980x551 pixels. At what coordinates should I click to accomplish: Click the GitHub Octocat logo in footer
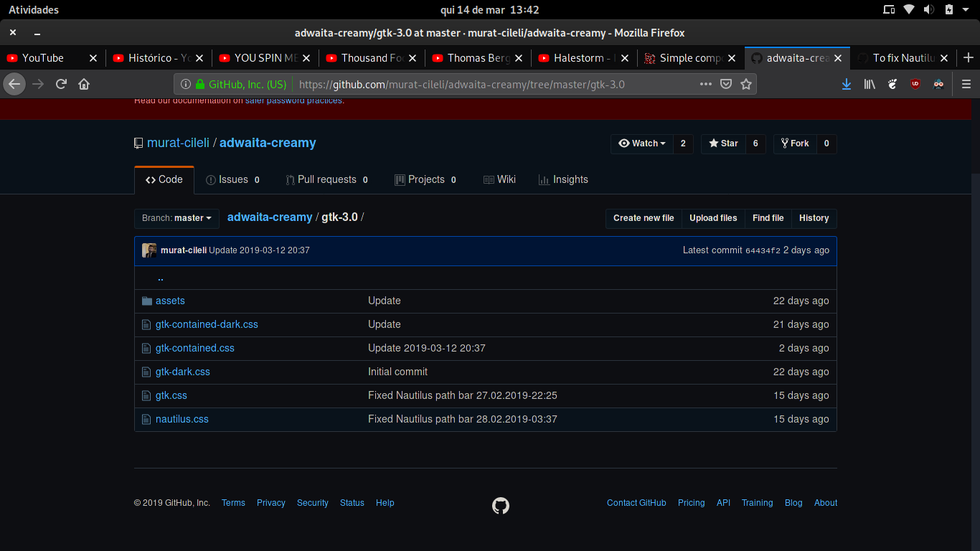[501, 506]
